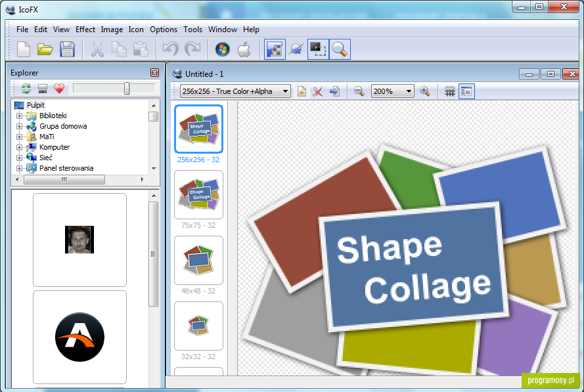
Task: Select the Biblioteki folder tree item
Action: (53, 116)
